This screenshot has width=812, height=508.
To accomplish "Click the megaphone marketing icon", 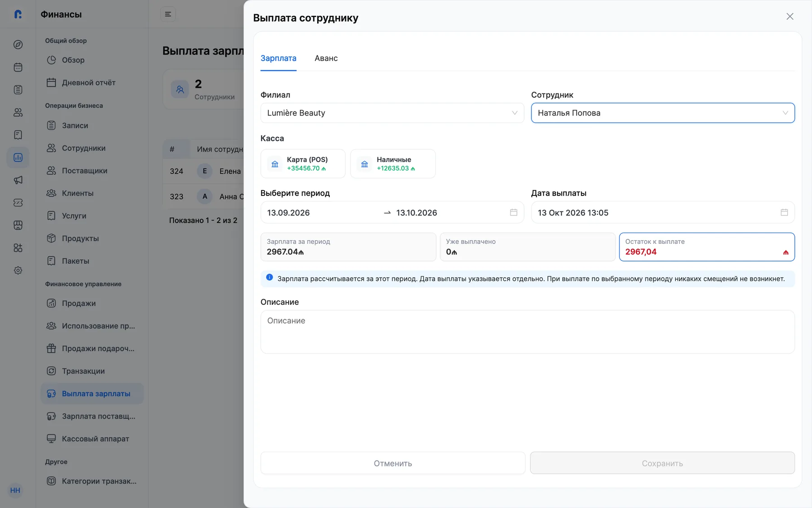I will coord(18,180).
